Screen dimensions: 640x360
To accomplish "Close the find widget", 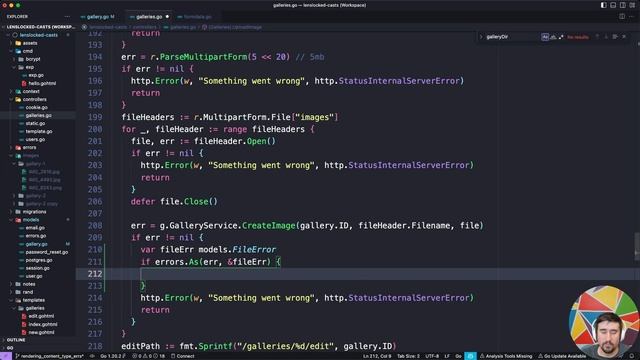I will click(624, 37).
